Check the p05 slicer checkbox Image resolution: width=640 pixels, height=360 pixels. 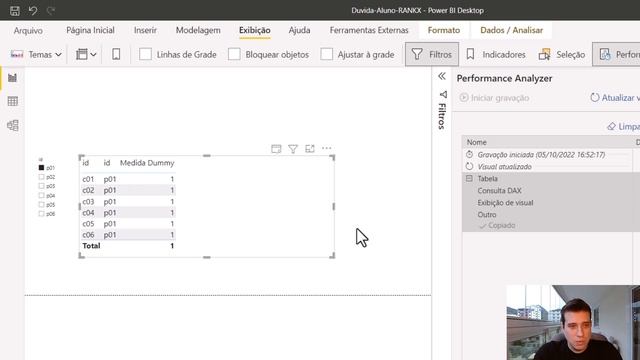(x=41, y=204)
